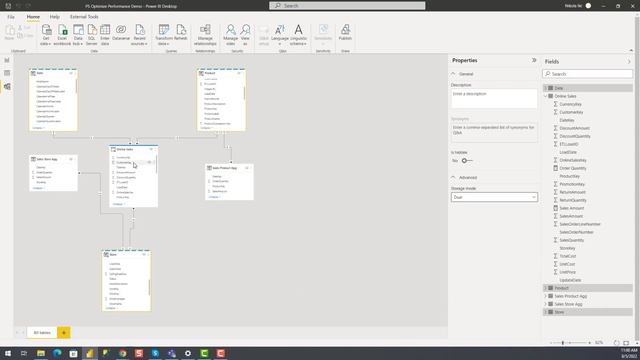Image resolution: width=640 pixels, height=360 pixels.
Task: Click Transform data in the ribbon
Action: point(164,35)
